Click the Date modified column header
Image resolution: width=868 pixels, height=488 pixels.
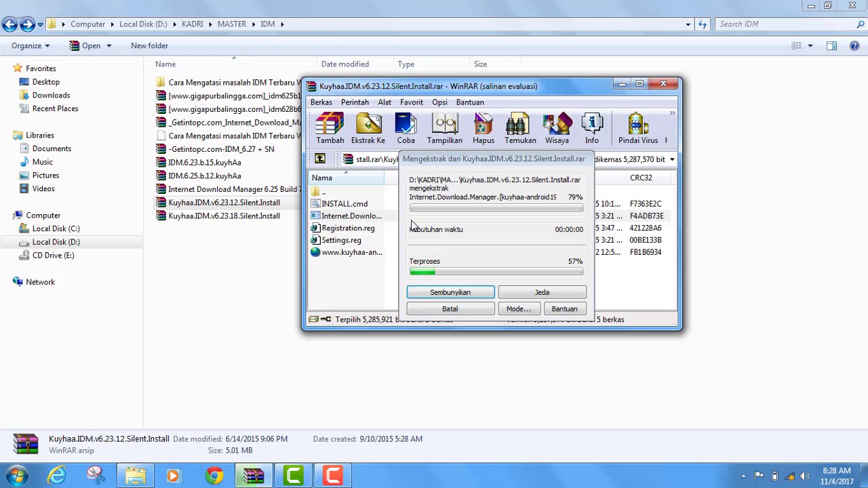[345, 64]
